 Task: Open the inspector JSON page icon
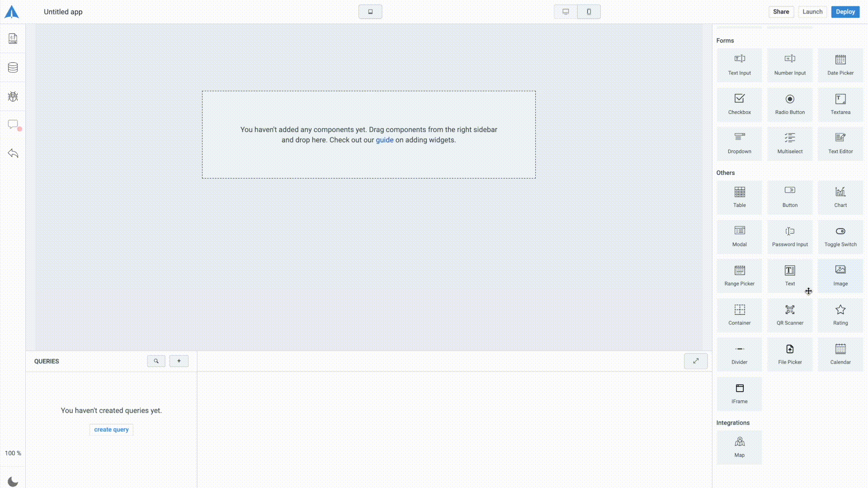[13, 39]
